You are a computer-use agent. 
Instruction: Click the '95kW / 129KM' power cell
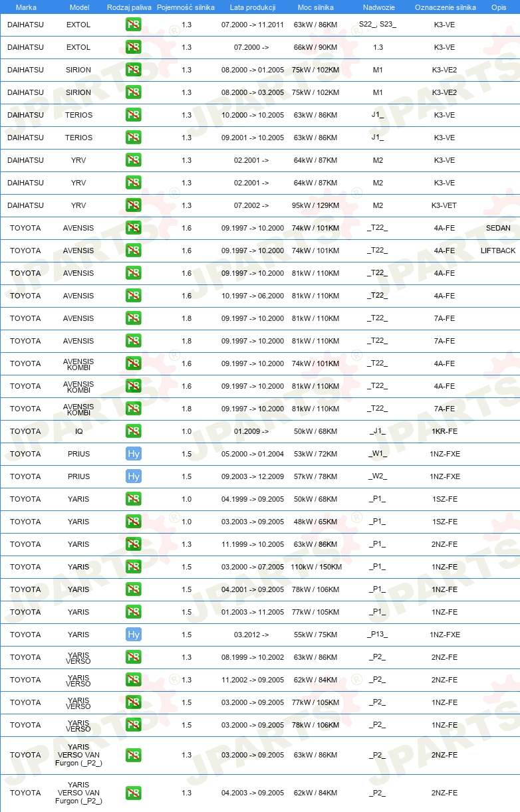(x=315, y=205)
